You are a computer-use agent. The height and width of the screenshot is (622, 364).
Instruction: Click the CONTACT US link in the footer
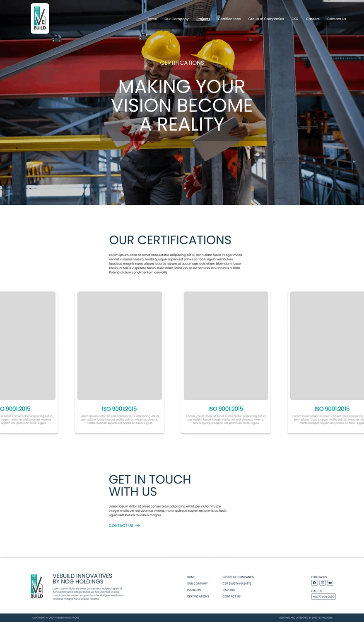tap(231, 596)
